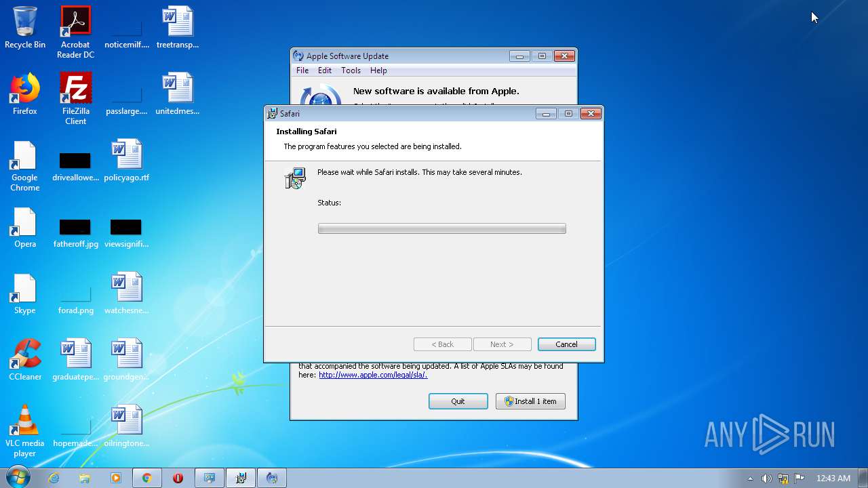Viewport: 868px width, 488px height.
Task: Click Quit in Apple Software Update
Action: [458, 401]
